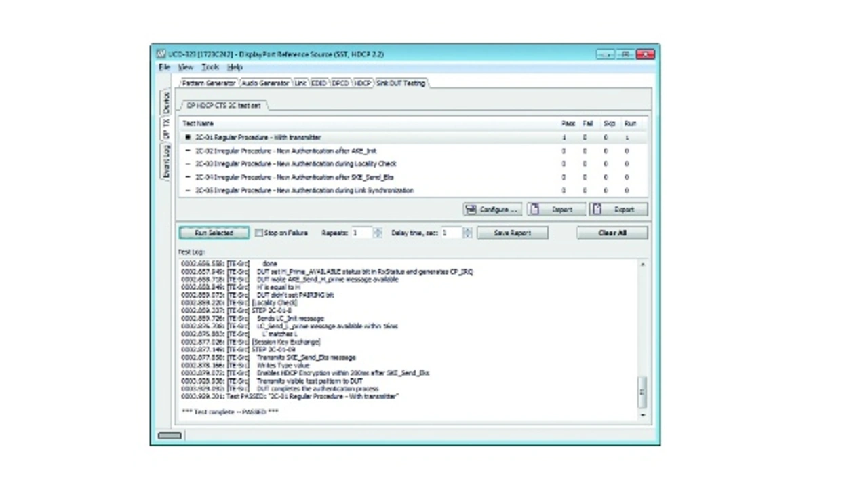Click the Configure button icon

pyautogui.click(x=471, y=210)
